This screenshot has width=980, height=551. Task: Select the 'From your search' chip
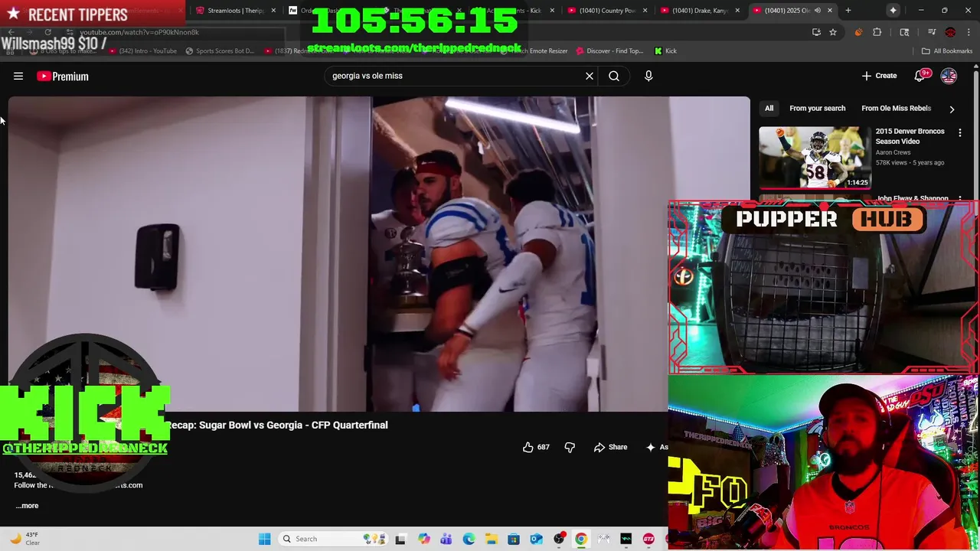(x=818, y=108)
